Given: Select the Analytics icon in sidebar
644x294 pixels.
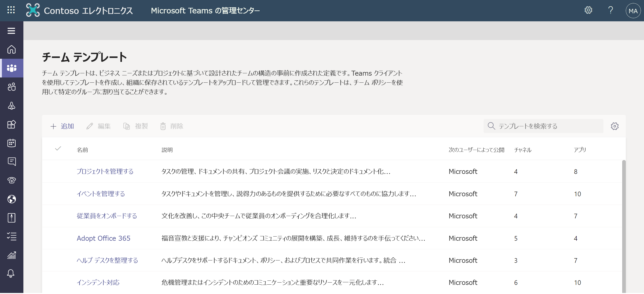Looking at the screenshot, I should [11, 254].
